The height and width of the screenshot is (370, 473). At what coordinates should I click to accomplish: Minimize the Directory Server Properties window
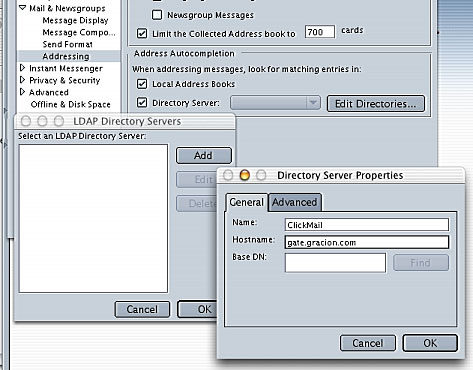point(245,175)
